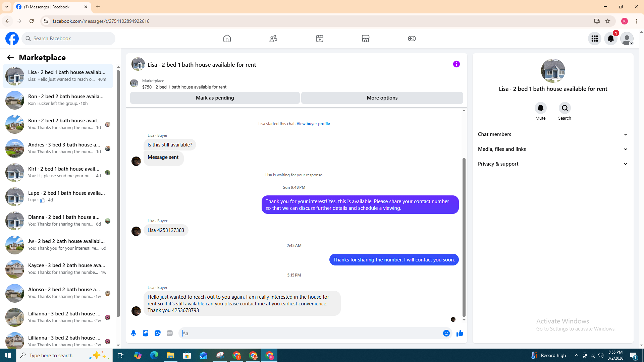Open Outlook from taskbar
Viewport: 644px width, 362px height.
click(x=204, y=355)
